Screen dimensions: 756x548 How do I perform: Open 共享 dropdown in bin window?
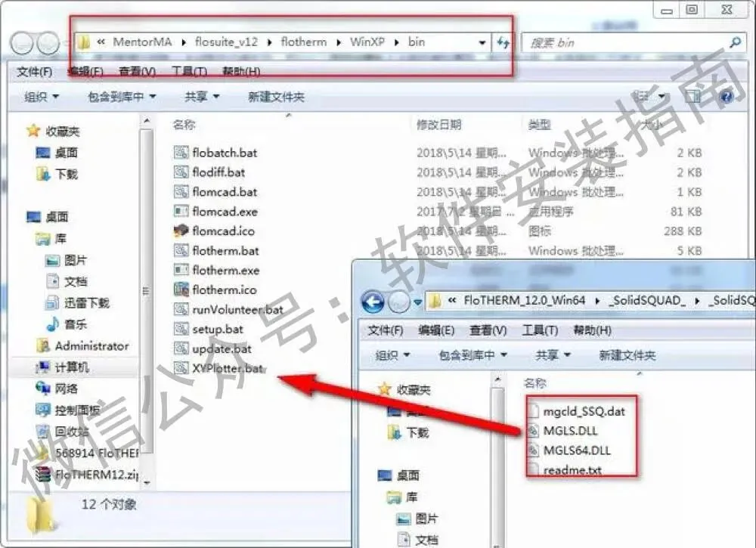(x=202, y=97)
